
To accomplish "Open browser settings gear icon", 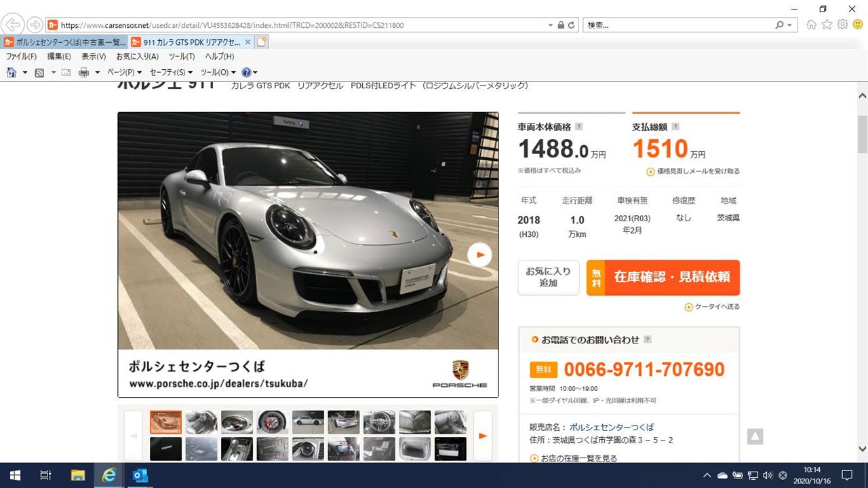I will (x=843, y=24).
